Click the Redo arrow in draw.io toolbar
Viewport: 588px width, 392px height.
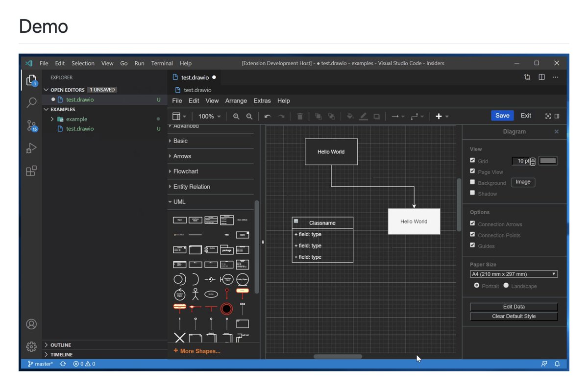point(281,116)
